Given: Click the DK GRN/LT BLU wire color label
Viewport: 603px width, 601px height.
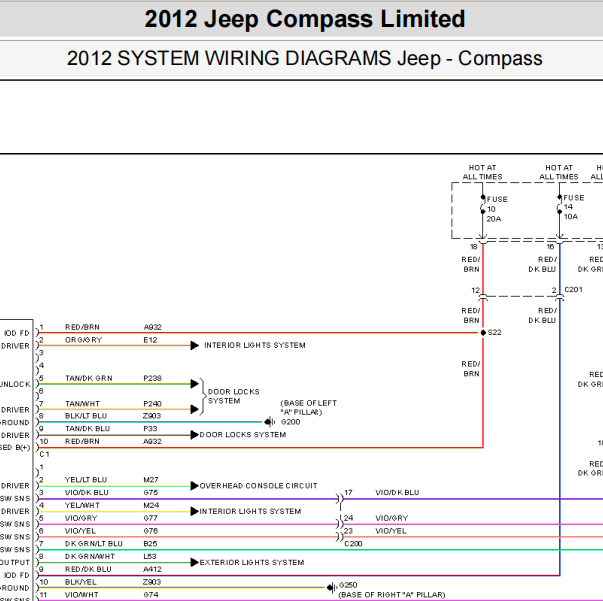Looking at the screenshot, I should (93, 544).
